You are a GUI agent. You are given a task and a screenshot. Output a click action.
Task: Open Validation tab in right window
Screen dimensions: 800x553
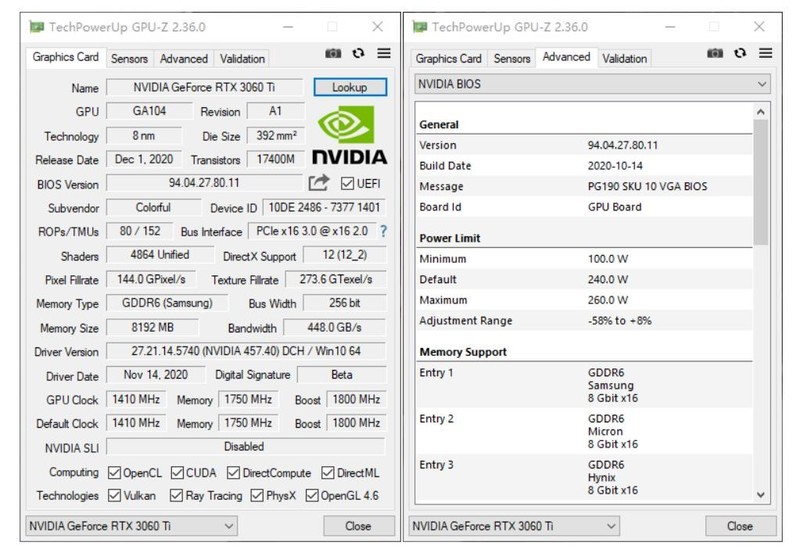(x=624, y=59)
